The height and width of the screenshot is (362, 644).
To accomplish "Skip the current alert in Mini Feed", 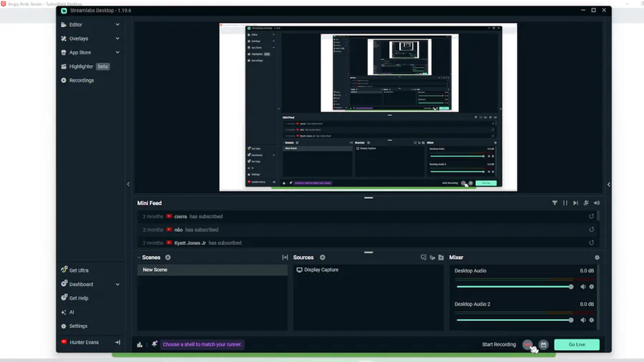I will point(576,202).
